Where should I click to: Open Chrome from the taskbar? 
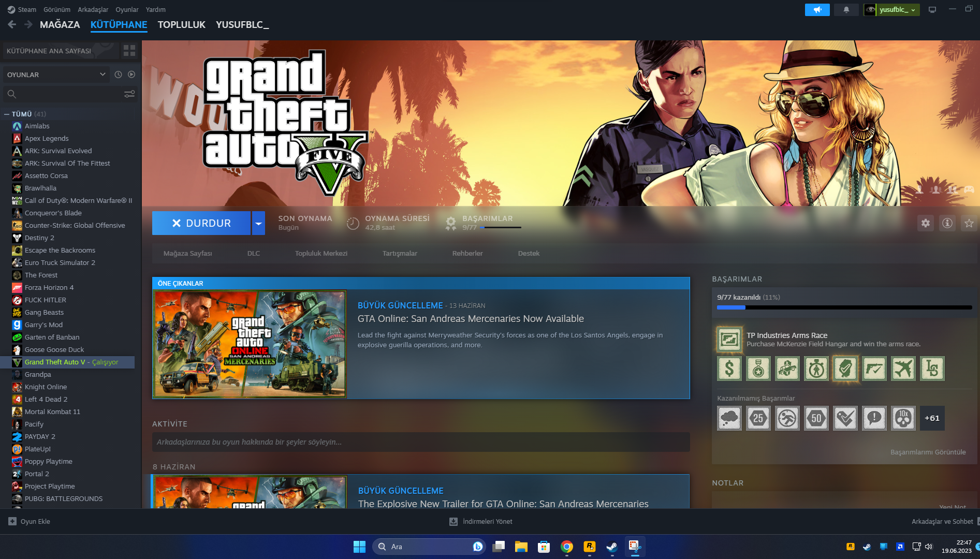tap(567, 547)
